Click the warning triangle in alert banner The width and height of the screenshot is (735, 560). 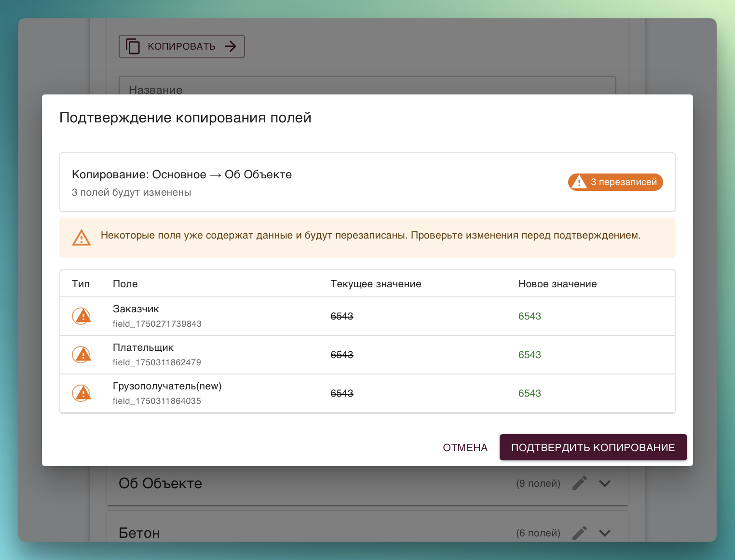tap(82, 238)
